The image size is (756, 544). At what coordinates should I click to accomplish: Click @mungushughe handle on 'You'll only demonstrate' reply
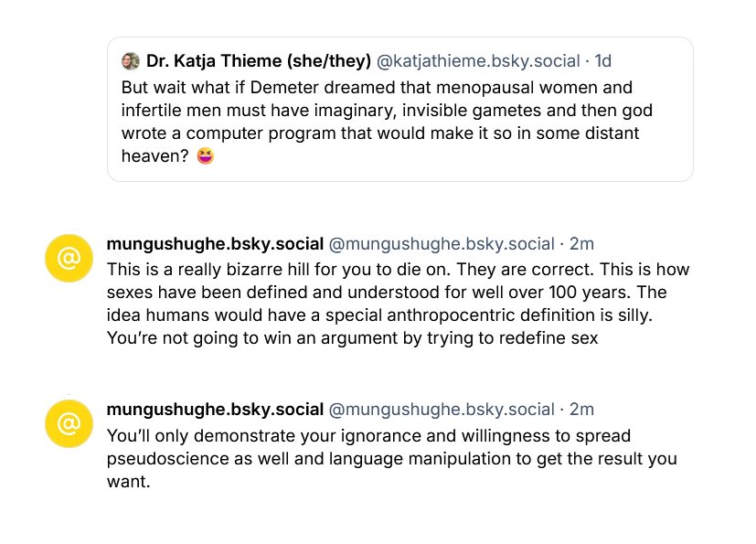(442, 410)
